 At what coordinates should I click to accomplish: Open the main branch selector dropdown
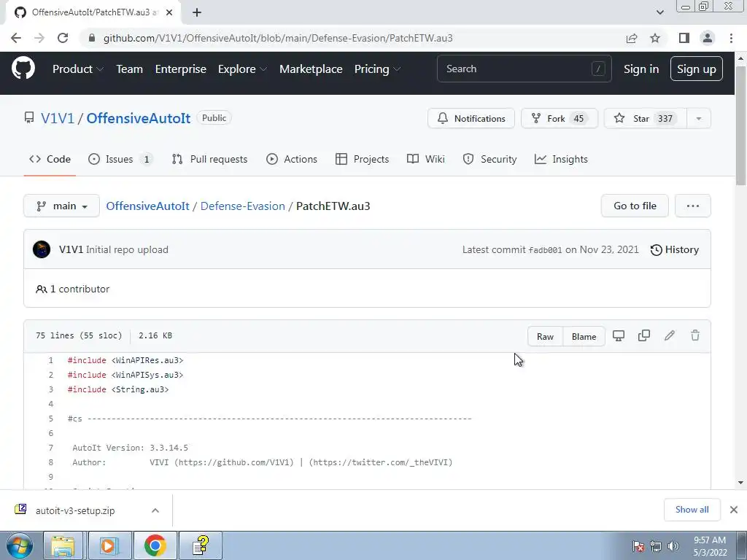coord(61,206)
